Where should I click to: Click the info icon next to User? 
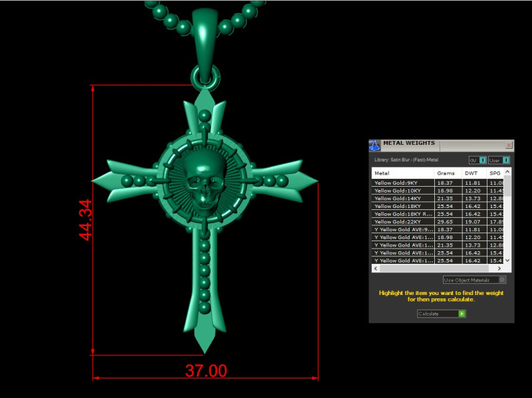click(x=506, y=161)
